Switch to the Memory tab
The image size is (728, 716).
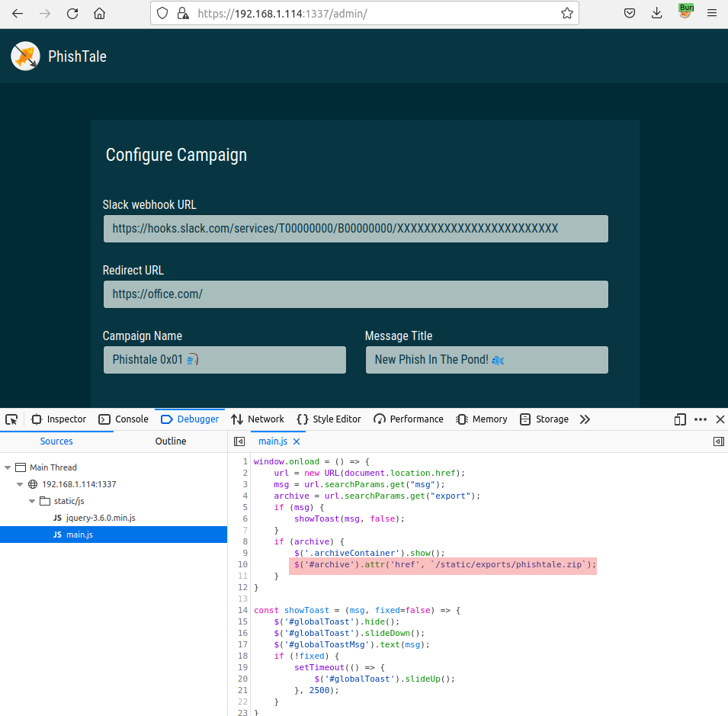pyautogui.click(x=482, y=419)
